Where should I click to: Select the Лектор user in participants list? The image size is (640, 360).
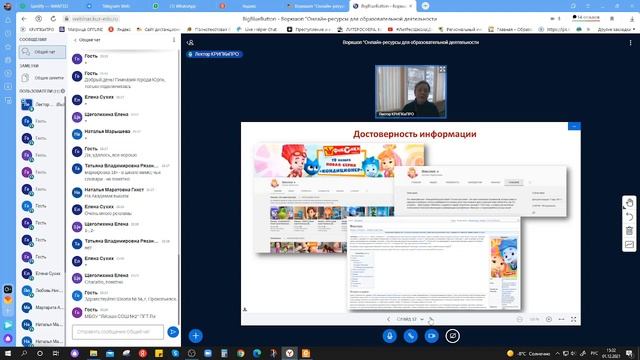[x=42, y=104]
